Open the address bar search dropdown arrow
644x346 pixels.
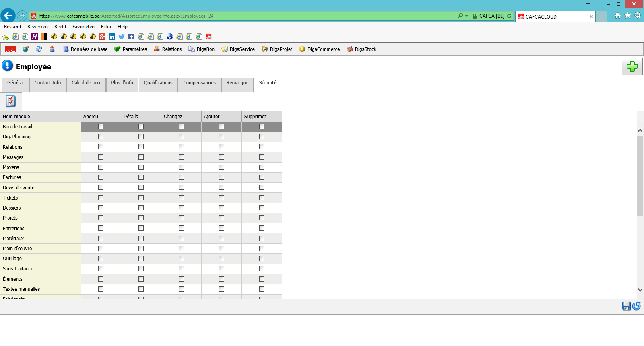pyautogui.click(x=466, y=16)
